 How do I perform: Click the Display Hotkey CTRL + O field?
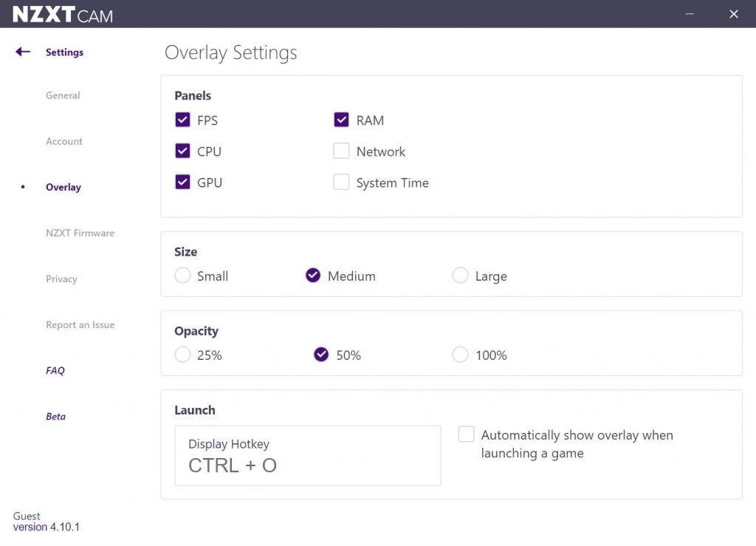point(307,455)
